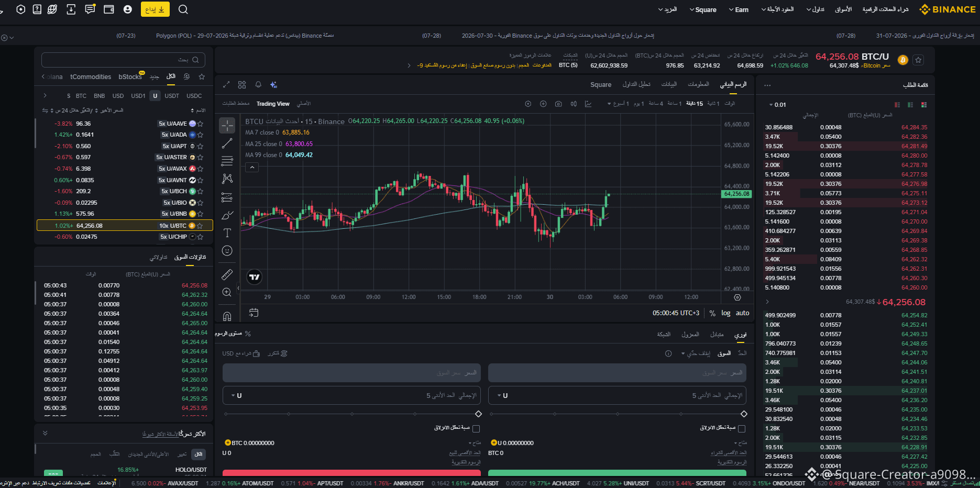Open the order book 0.01 precision dropdown
The width and height of the screenshot is (980, 488).
click(778, 105)
